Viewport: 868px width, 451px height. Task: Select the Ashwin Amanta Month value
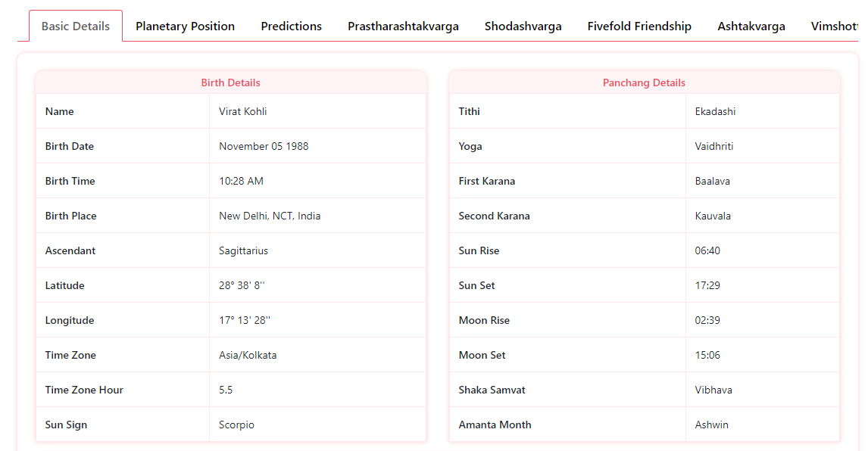[711, 425]
